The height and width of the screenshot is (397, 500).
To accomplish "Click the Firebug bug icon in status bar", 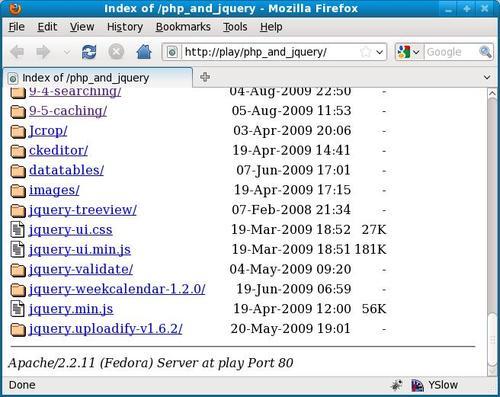I will coord(396,385).
